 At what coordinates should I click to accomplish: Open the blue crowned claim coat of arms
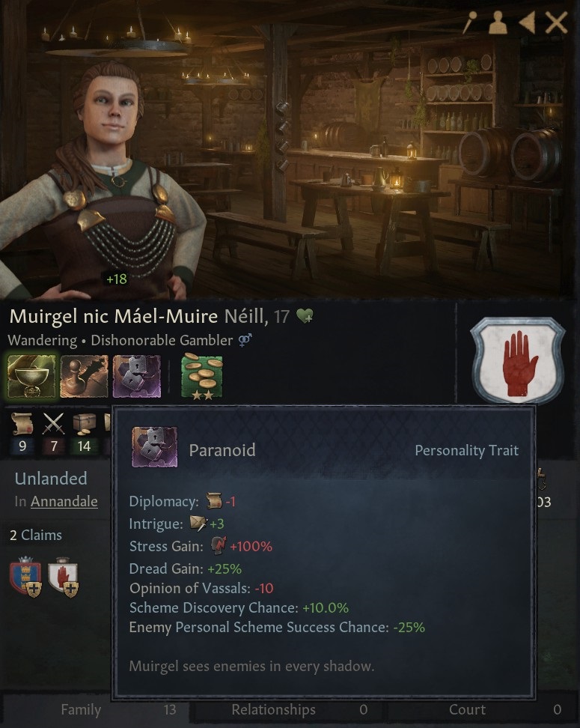(25, 577)
